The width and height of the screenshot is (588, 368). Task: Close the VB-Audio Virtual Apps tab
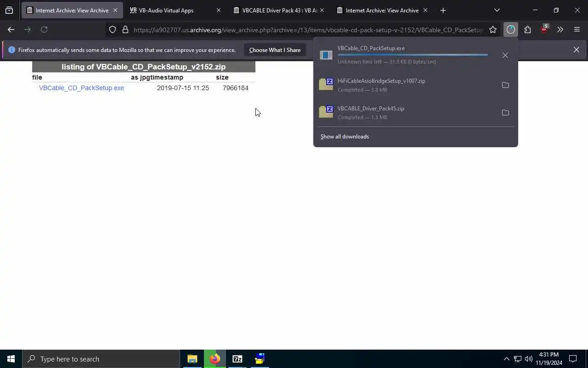click(x=218, y=10)
